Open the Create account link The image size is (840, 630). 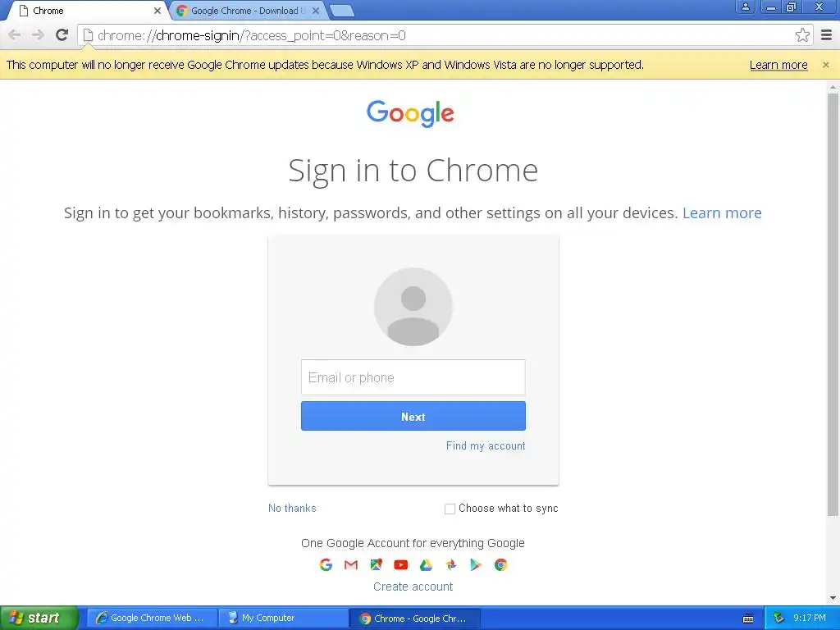[413, 587]
